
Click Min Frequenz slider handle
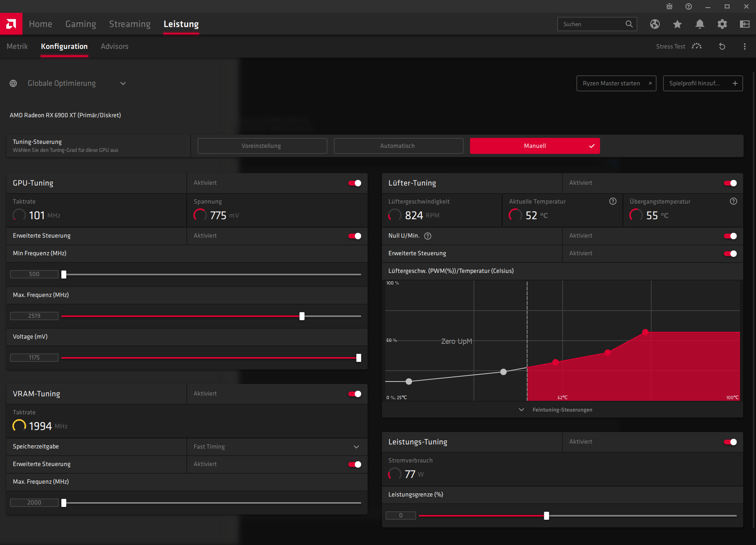(x=64, y=275)
